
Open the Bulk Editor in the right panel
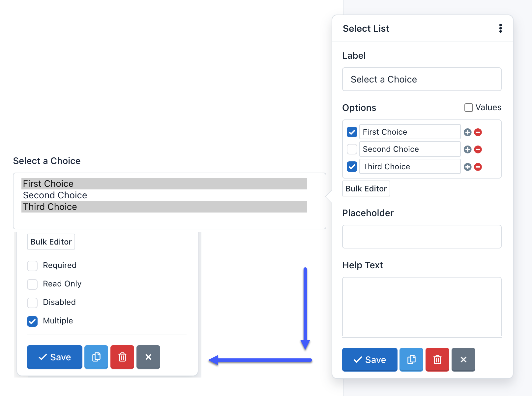(366, 188)
